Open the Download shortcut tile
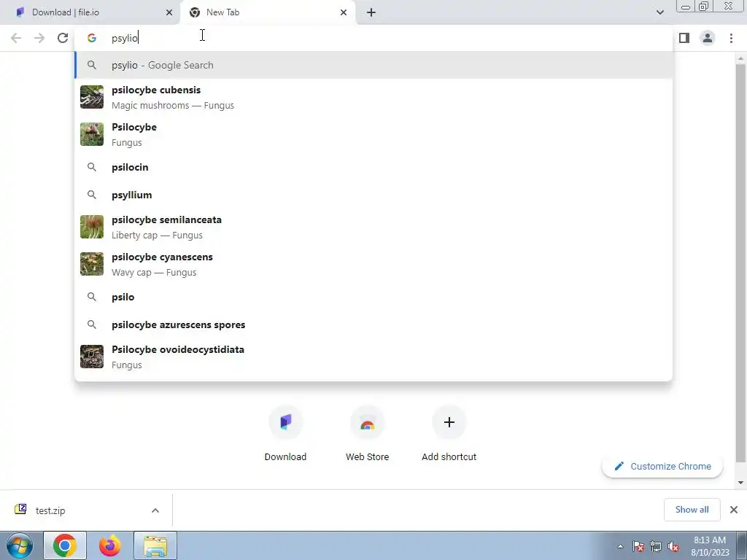Viewport: 747px width, 560px height. pyautogui.click(x=285, y=434)
